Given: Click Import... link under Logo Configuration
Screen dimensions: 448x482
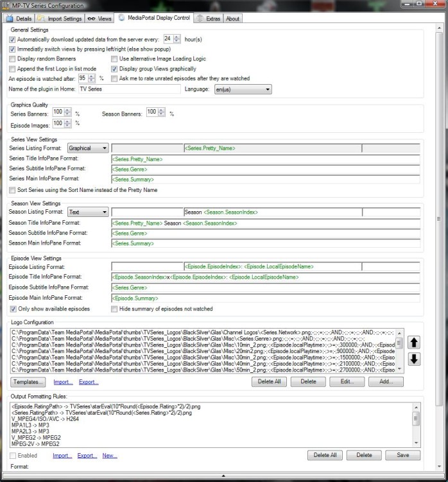Looking at the screenshot, I should [x=63, y=382].
